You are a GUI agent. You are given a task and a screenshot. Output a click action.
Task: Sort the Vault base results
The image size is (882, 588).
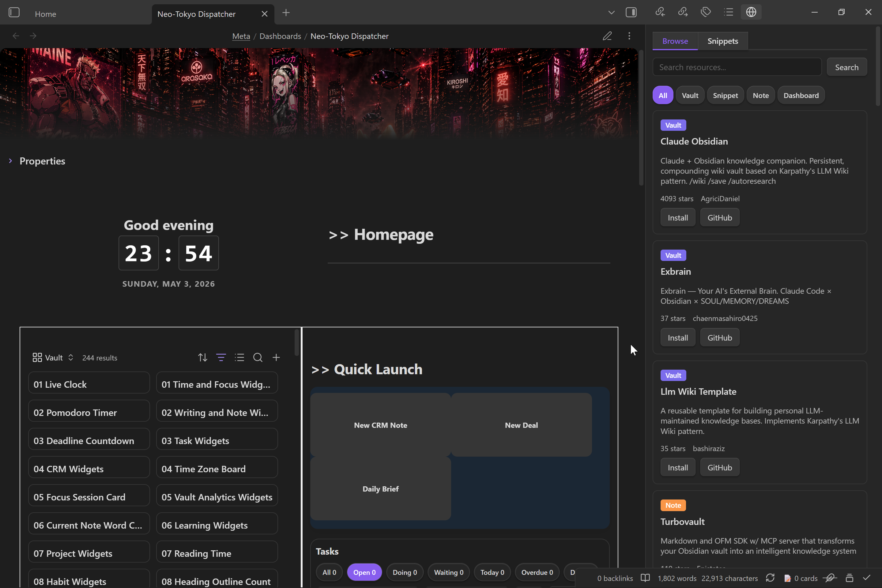pos(202,357)
